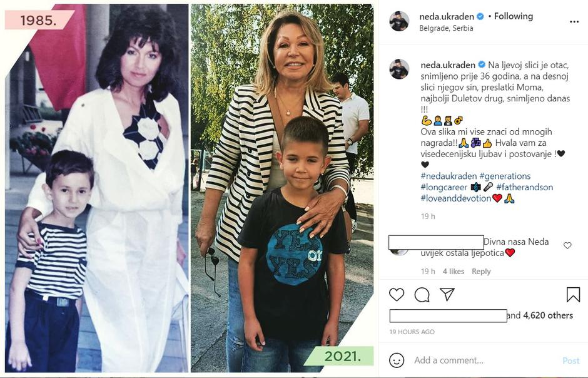Open the #nedaukraden hashtag
Viewport: 588px width, 378px height.
click(449, 176)
